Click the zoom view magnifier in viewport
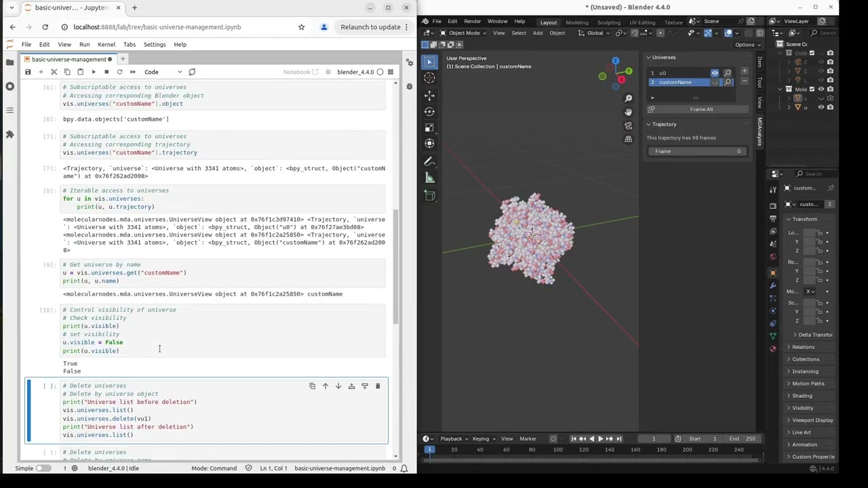 [x=628, y=98]
